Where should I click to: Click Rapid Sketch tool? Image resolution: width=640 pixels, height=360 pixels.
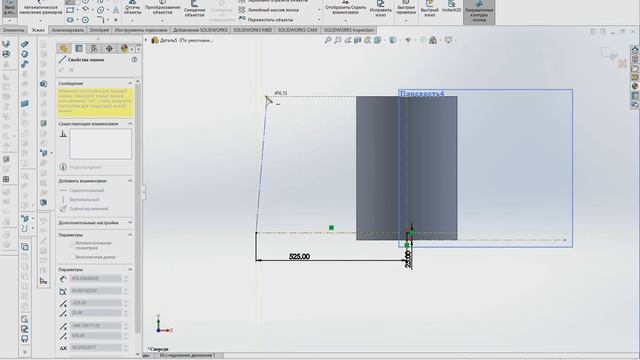429,9
